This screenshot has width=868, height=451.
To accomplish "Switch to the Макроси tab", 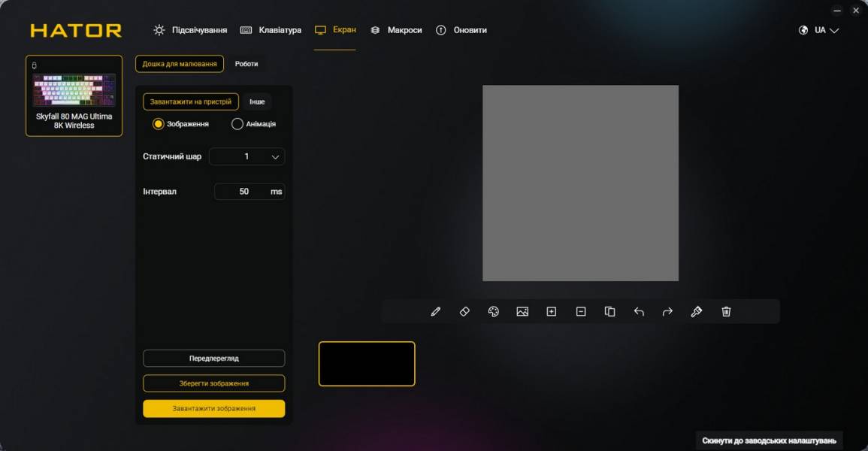I will click(396, 30).
